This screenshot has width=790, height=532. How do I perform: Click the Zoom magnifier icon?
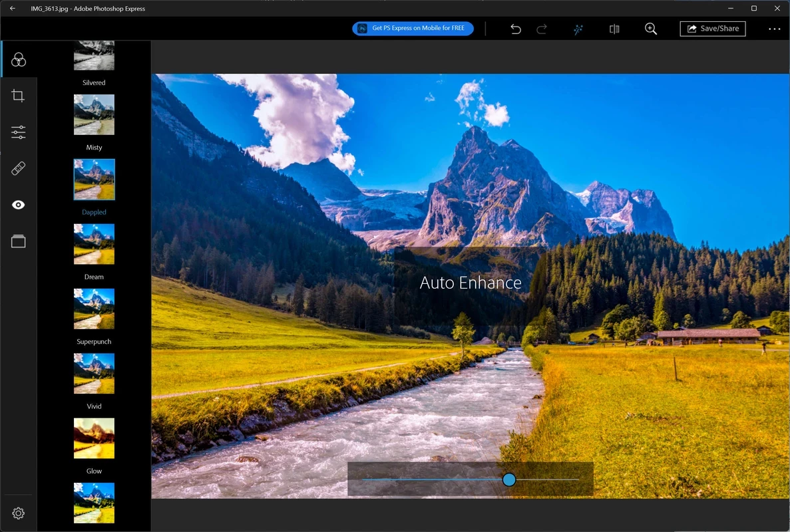(x=651, y=29)
